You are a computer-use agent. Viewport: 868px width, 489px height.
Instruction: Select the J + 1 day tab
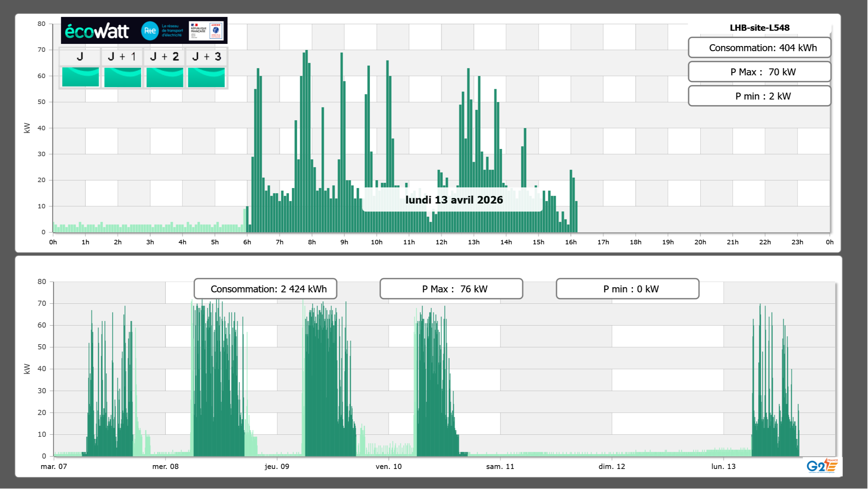[x=122, y=56]
